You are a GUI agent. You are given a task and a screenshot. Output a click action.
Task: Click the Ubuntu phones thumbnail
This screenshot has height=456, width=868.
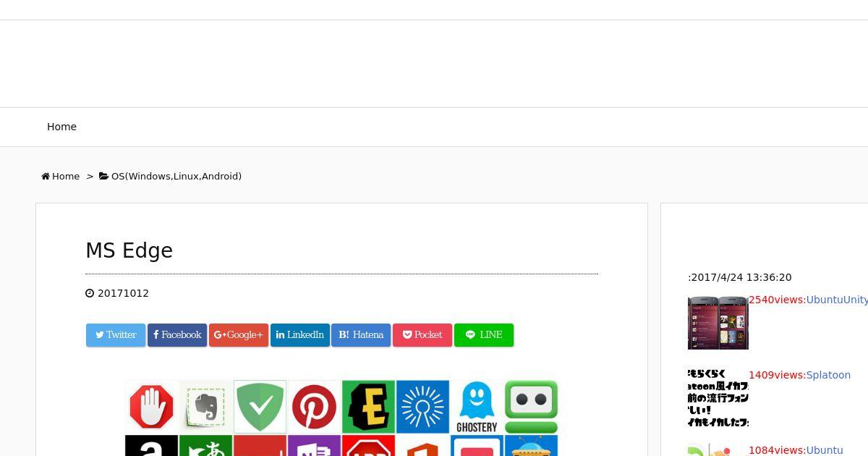point(718,322)
